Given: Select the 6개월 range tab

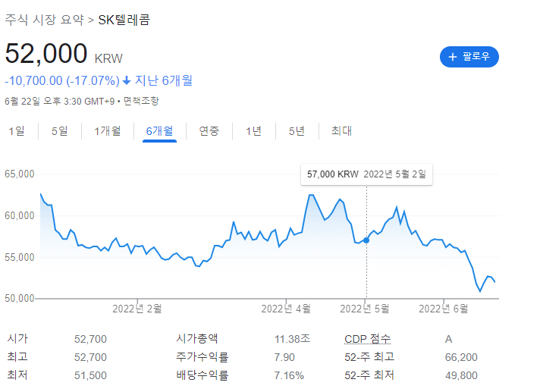Looking at the screenshot, I should [x=159, y=131].
